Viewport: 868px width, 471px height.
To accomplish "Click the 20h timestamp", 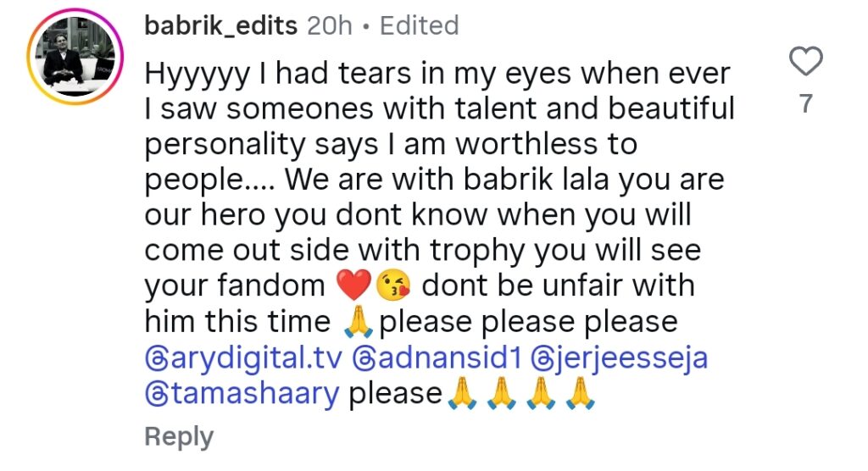I will pyautogui.click(x=330, y=25).
